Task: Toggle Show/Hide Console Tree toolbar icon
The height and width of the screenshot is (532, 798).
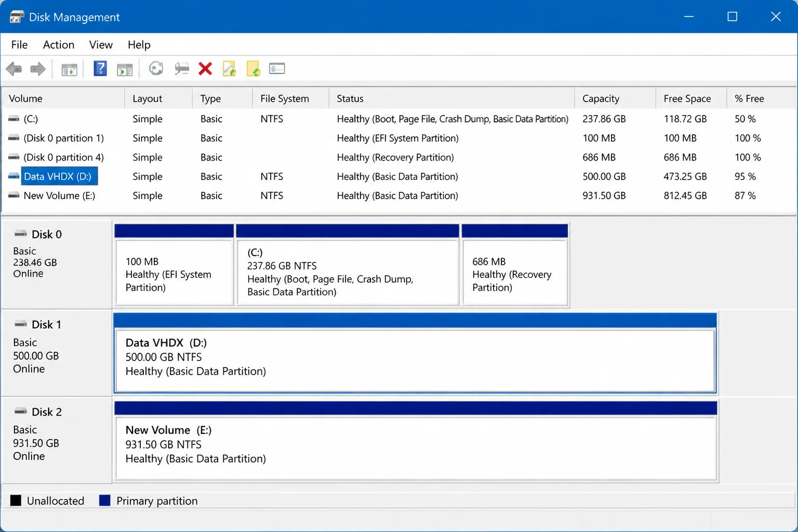Action: click(69, 69)
